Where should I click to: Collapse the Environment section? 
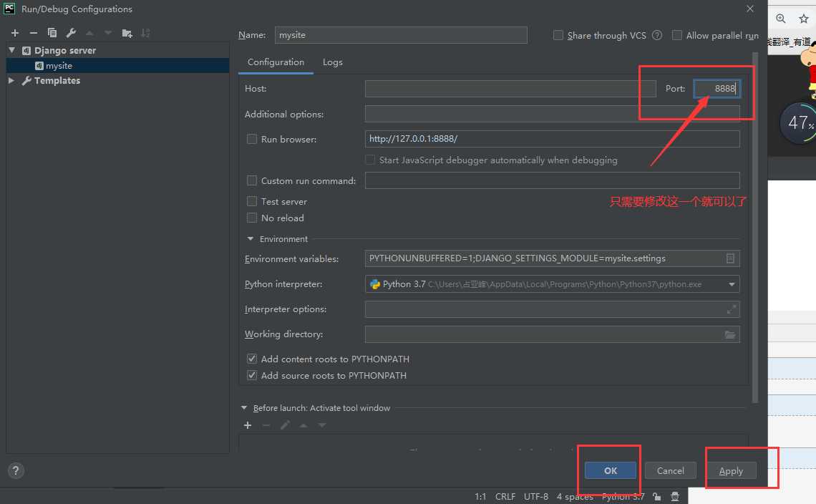tap(251, 239)
